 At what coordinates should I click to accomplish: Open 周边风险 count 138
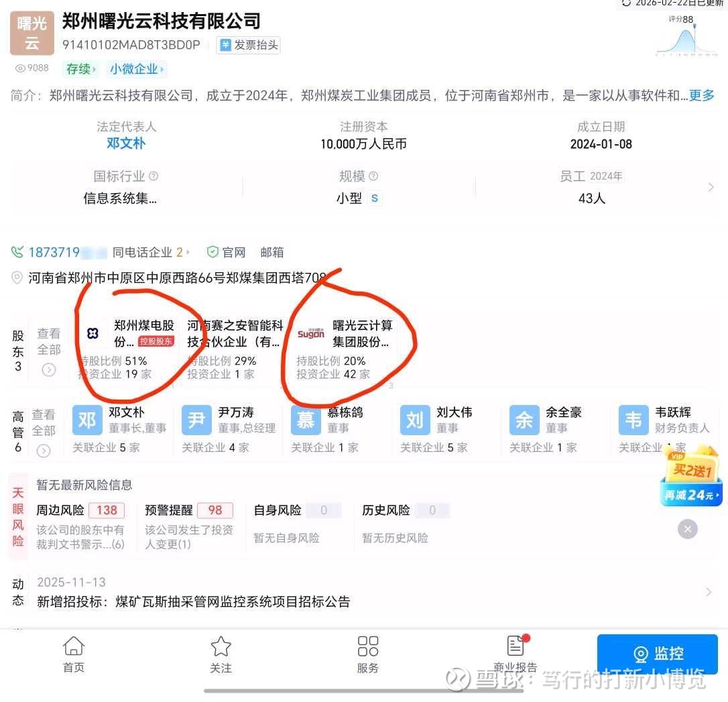coord(107,510)
